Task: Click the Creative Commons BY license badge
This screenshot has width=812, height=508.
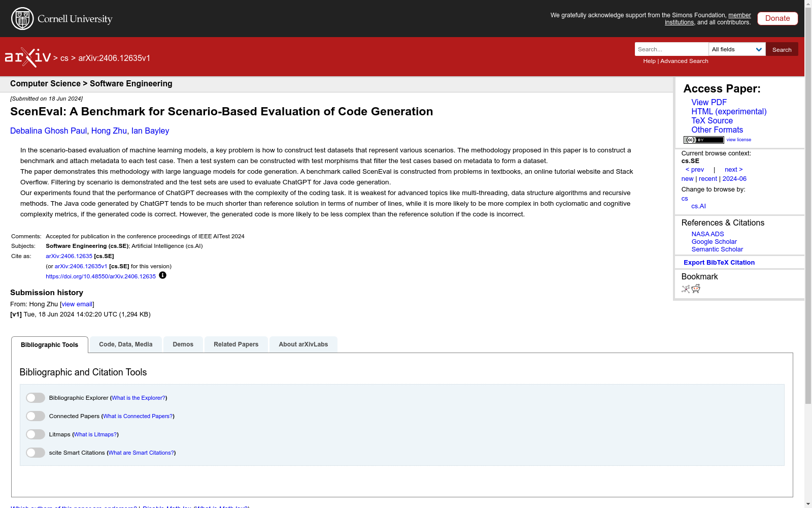Action: tap(703, 140)
